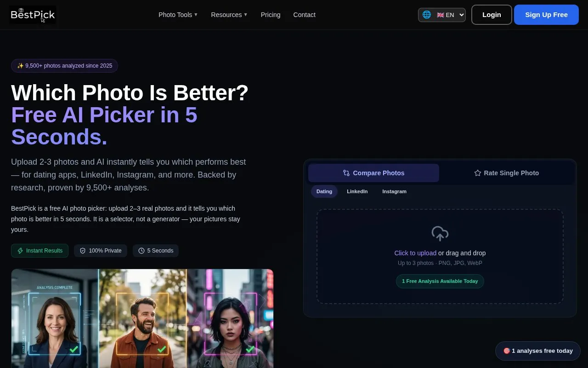This screenshot has width=588, height=368.
Task: Click the 'Click to upload' link
Action: pos(415,253)
